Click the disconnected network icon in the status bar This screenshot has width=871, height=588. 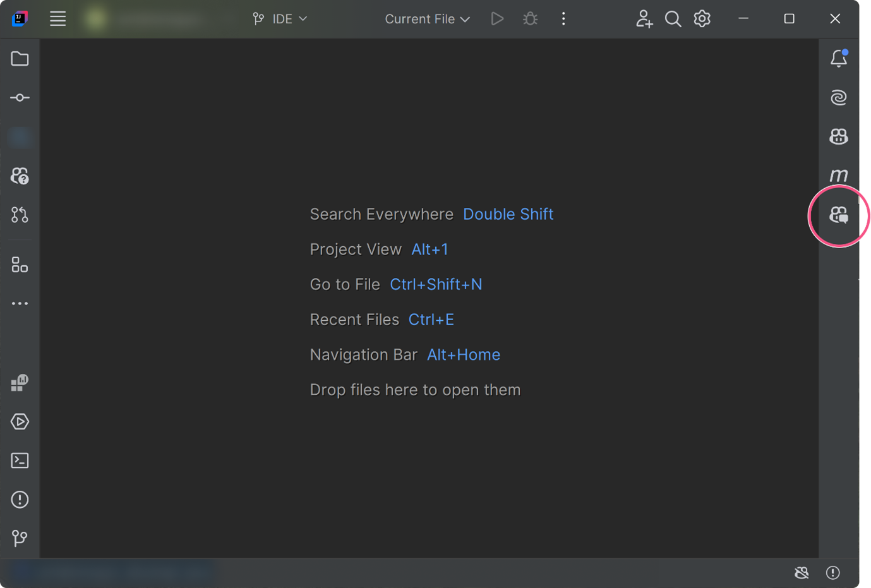[x=802, y=573]
